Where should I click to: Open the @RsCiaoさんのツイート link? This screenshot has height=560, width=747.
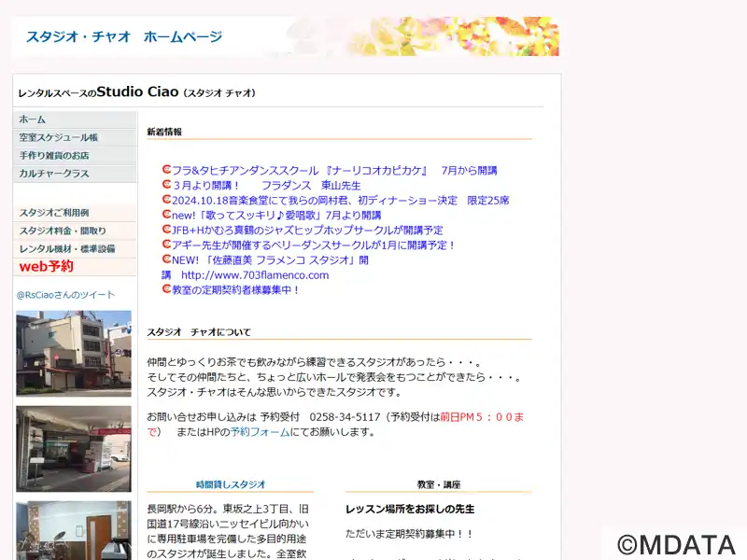(65, 295)
